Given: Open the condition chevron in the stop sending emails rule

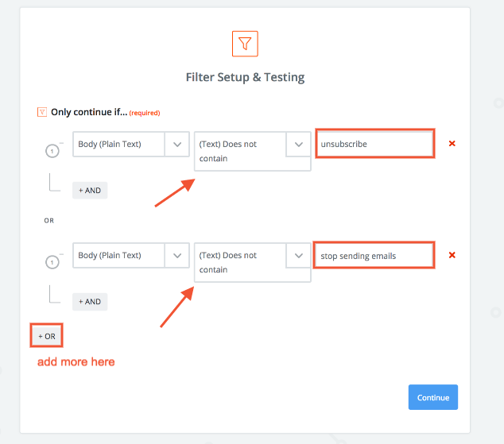Looking at the screenshot, I should tap(298, 256).
